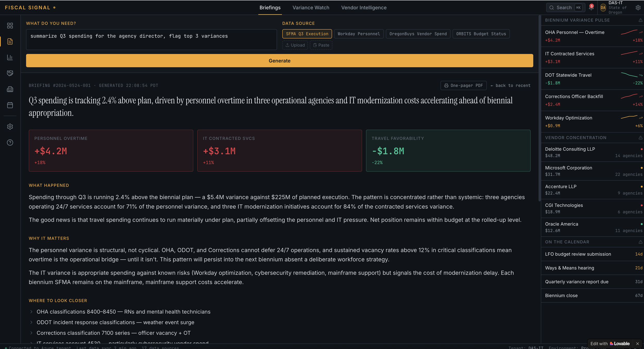Select the CGI Technologies vendor row
644x349 pixels.
coord(592,208)
